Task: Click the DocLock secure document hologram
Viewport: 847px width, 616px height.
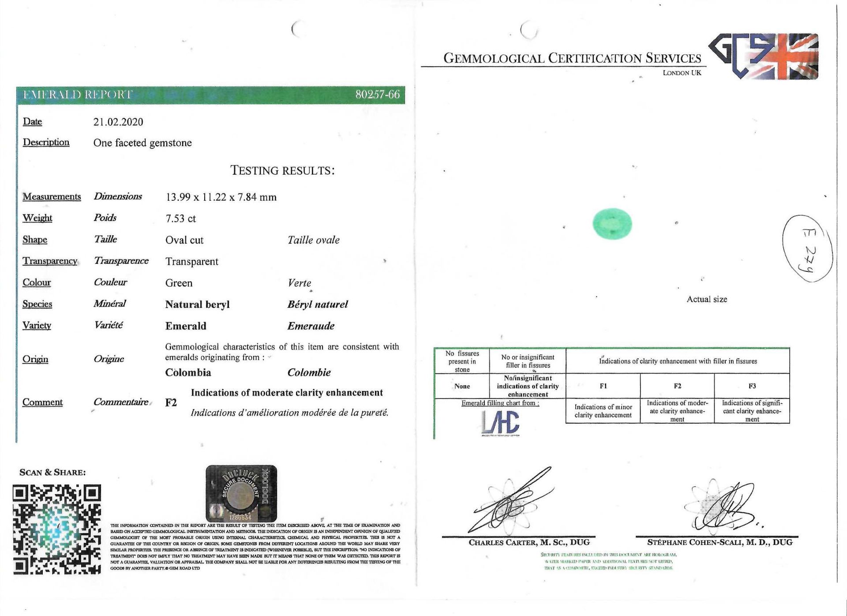Action: (x=241, y=493)
